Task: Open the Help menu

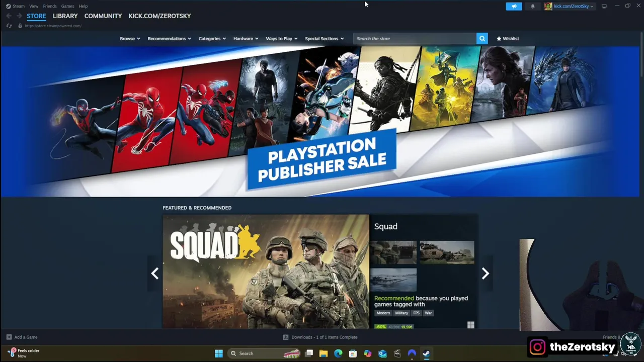Action: click(x=83, y=6)
